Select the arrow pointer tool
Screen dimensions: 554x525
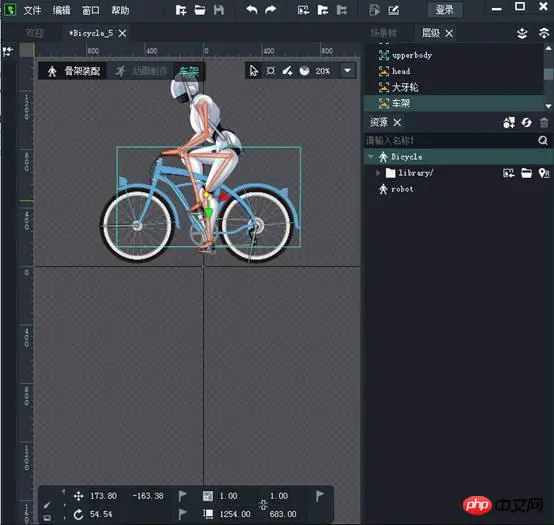(254, 71)
